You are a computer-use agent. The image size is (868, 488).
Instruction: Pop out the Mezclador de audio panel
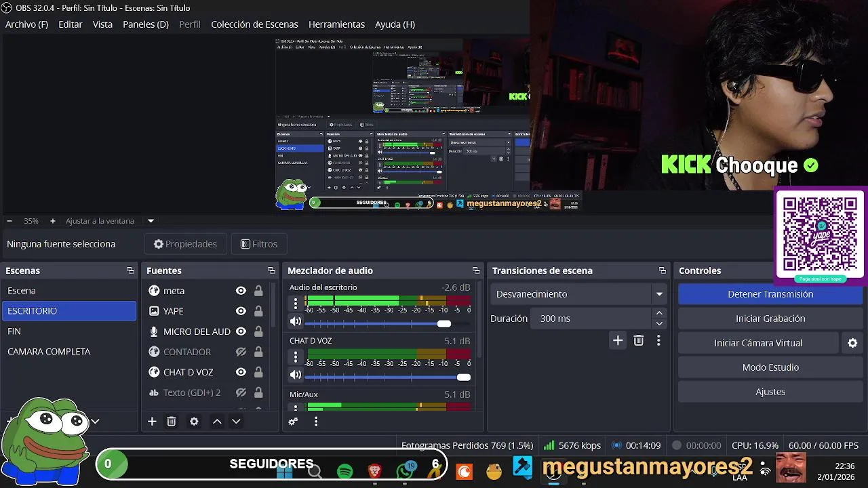[x=476, y=270]
